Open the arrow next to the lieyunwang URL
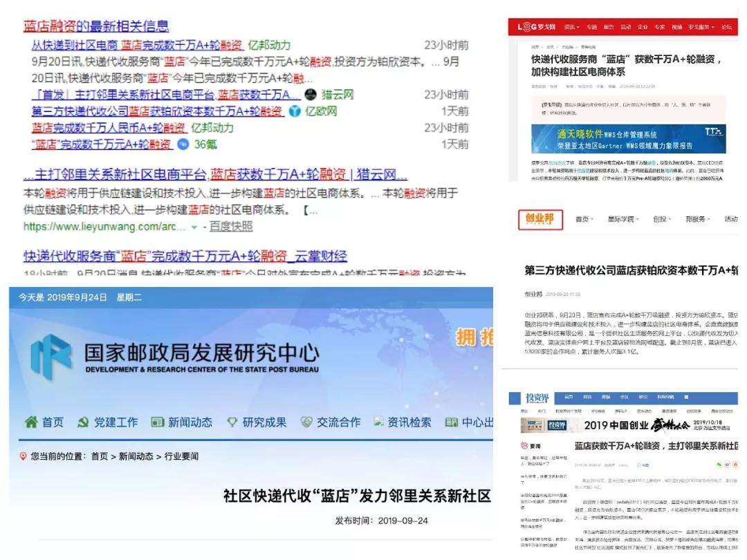The image size is (747, 560). [194, 227]
